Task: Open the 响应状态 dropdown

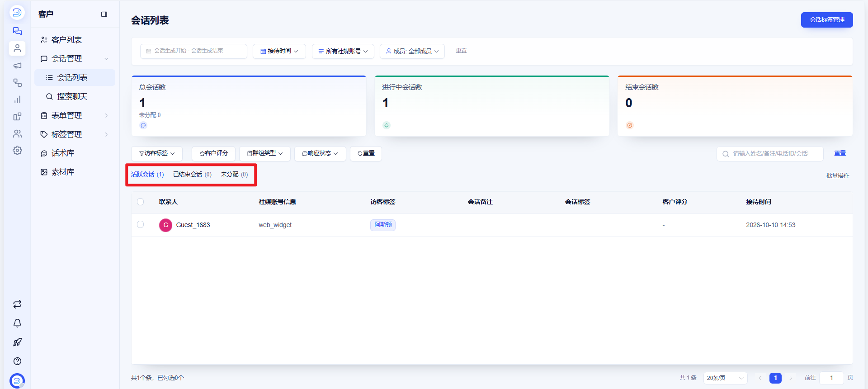Action: [x=320, y=153]
